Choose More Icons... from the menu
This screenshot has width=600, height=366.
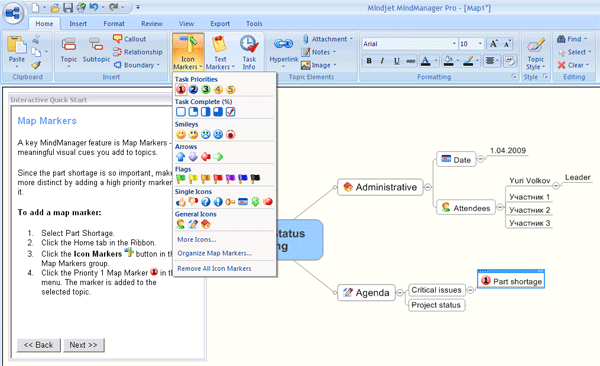197,240
